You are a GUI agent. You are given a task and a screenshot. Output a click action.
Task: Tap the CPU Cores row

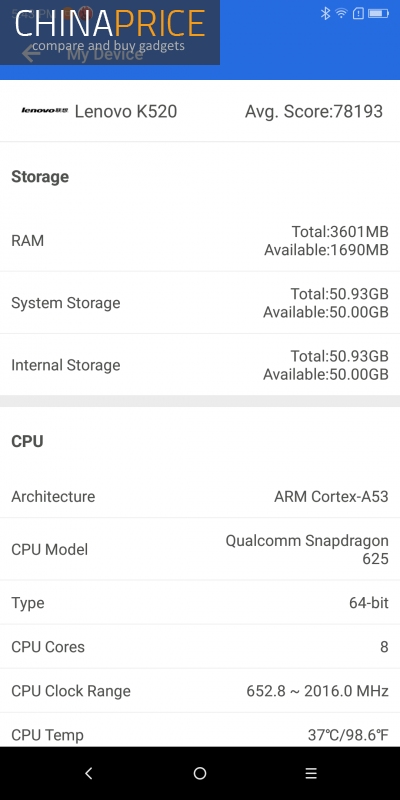pyautogui.click(x=200, y=646)
